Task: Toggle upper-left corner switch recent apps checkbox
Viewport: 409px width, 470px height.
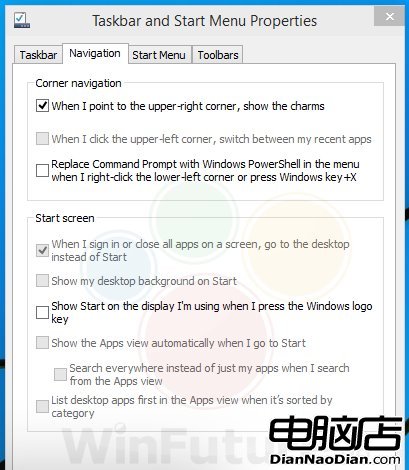Action: (x=42, y=139)
